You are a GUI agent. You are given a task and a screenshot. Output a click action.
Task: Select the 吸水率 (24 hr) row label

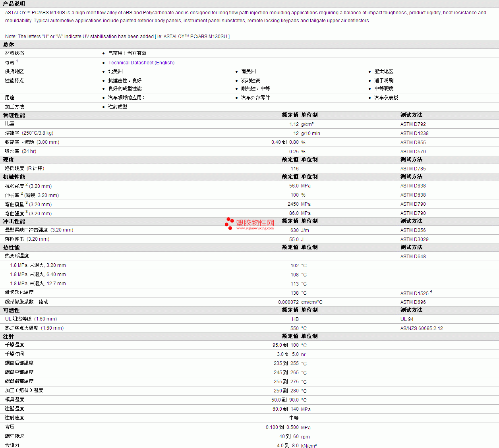(21, 151)
